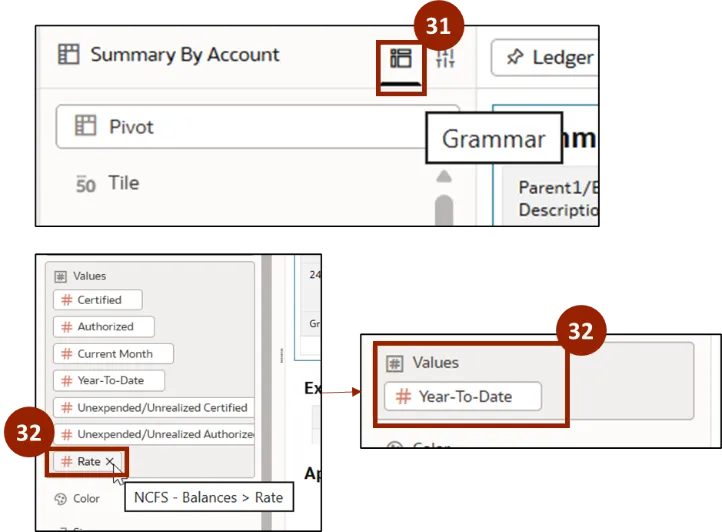
Task: Click the hash icon beside Current Month
Action: point(67,354)
